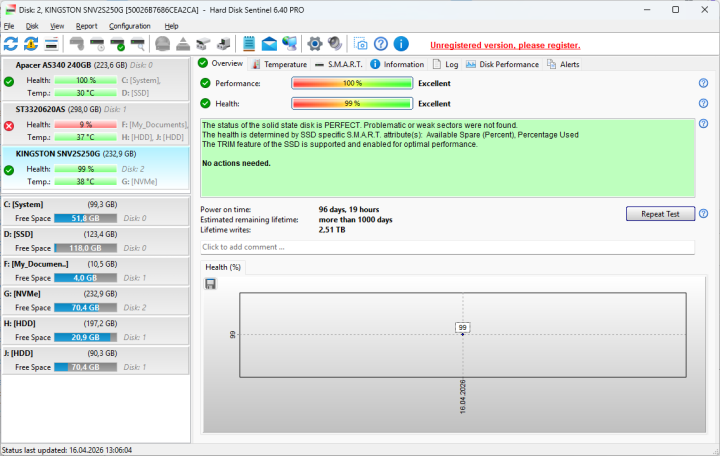The width and height of the screenshot is (720, 456).
Task: Click the Performance 100 % gradient bar
Action: click(352, 83)
